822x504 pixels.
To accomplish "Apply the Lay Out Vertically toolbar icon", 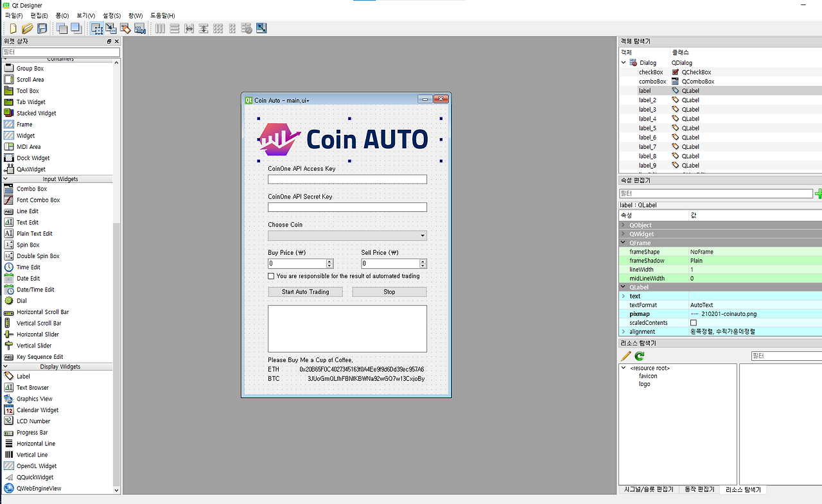I will click(x=175, y=28).
